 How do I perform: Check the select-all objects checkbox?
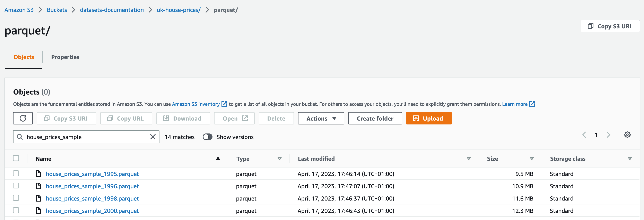pyautogui.click(x=16, y=158)
